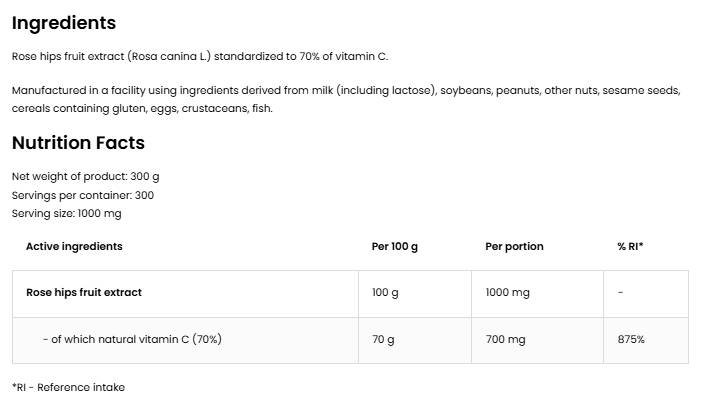Select the natural vitamin C (70%) row label
701x405 pixels.
[x=132, y=340]
